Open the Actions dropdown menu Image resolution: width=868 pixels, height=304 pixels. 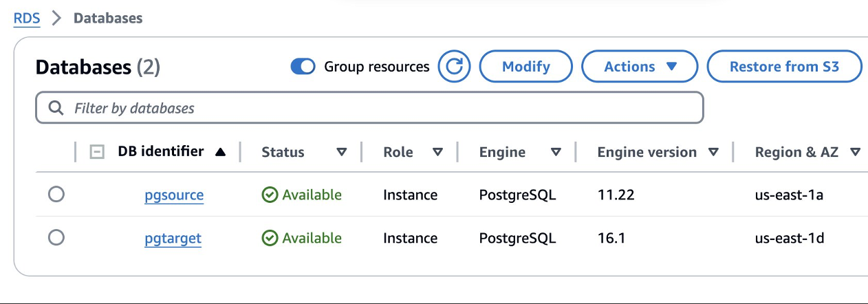[x=640, y=67]
